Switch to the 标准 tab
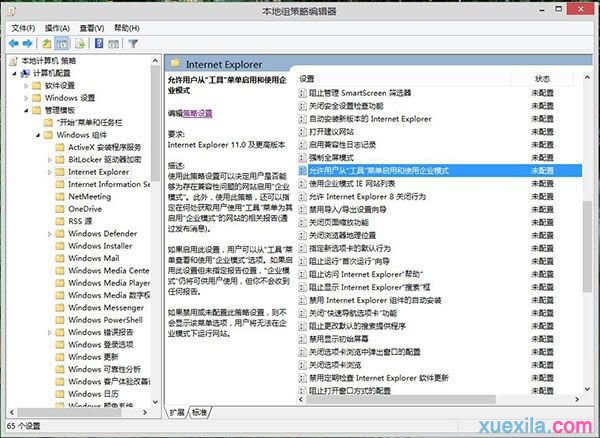Viewport: 600px width, 438px height. (x=199, y=412)
